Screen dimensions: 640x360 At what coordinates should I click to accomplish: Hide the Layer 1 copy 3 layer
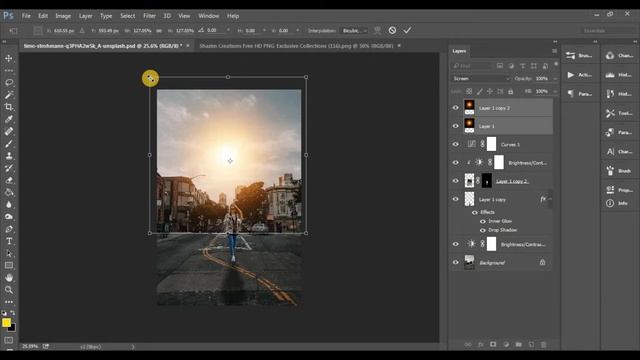456,108
